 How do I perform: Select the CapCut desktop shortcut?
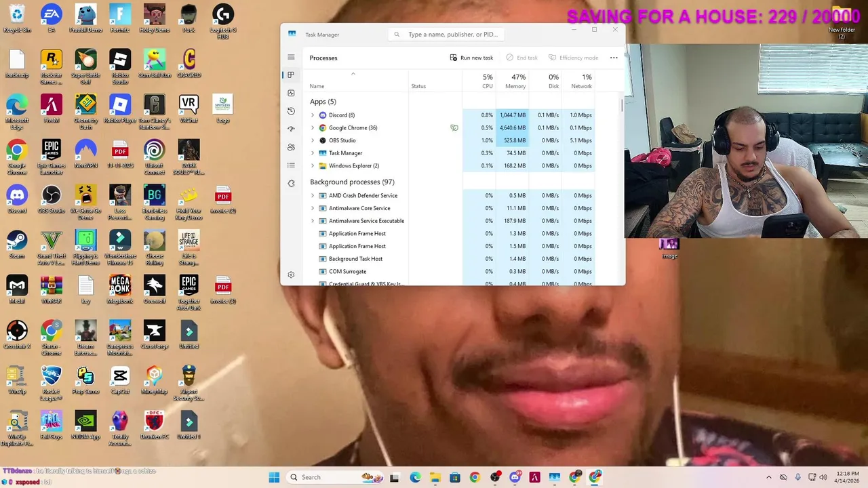pos(120,380)
